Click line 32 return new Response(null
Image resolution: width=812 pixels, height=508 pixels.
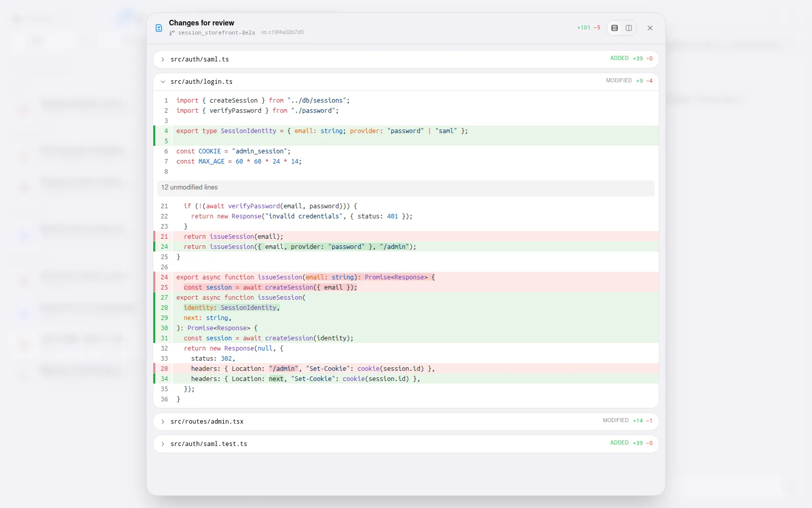click(x=406, y=348)
